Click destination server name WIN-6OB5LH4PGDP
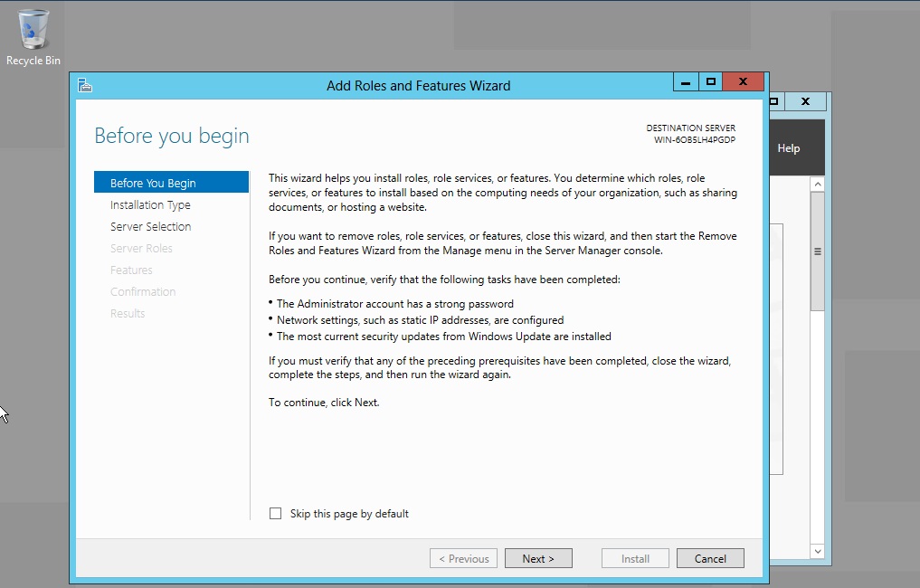Viewport: 920px width, 588px height. 695,139
